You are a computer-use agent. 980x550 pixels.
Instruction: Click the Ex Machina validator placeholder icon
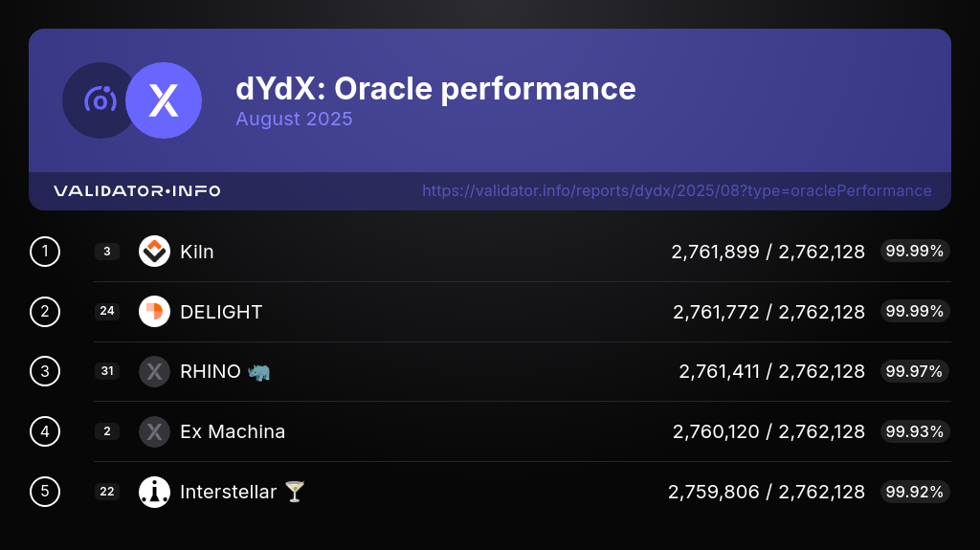[154, 431]
